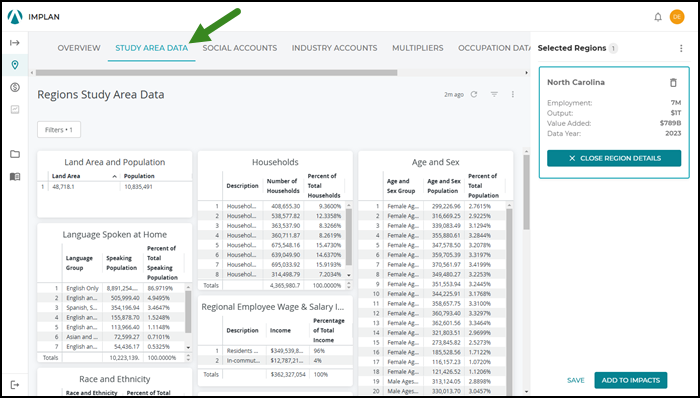Viewport: 700px width, 398px height.
Task: Click the Population column header
Action: point(139,176)
